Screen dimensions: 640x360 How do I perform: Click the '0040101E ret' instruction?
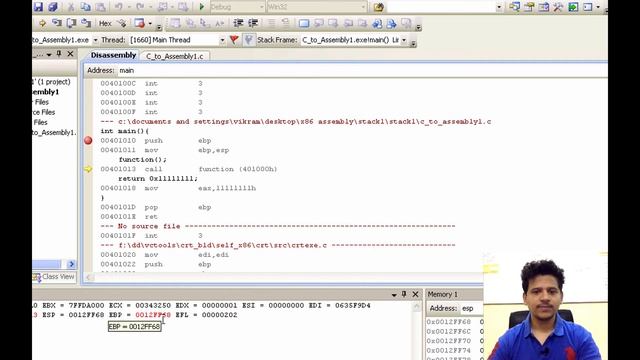[x=129, y=217]
